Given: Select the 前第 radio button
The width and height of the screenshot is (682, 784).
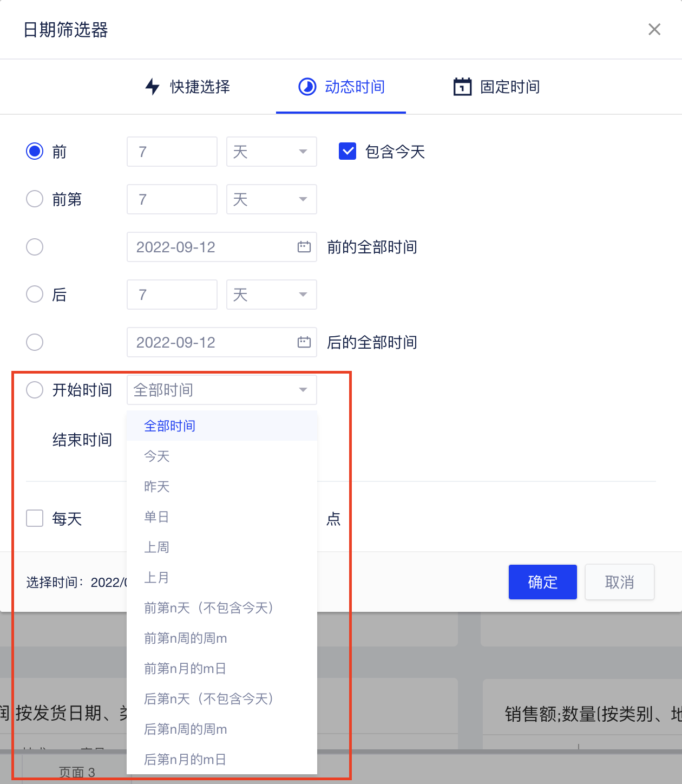Looking at the screenshot, I should pos(34,199).
